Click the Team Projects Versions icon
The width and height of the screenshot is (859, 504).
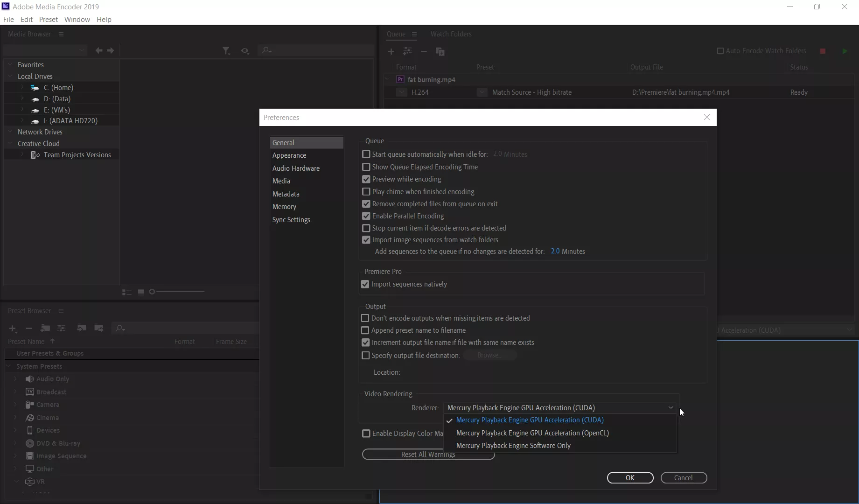[35, 154]
